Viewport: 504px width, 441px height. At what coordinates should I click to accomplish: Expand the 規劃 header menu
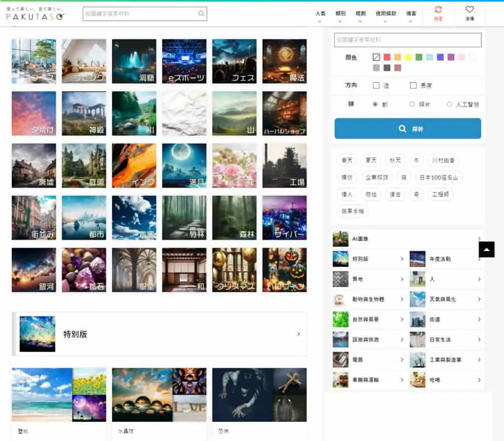click(361, 16)
